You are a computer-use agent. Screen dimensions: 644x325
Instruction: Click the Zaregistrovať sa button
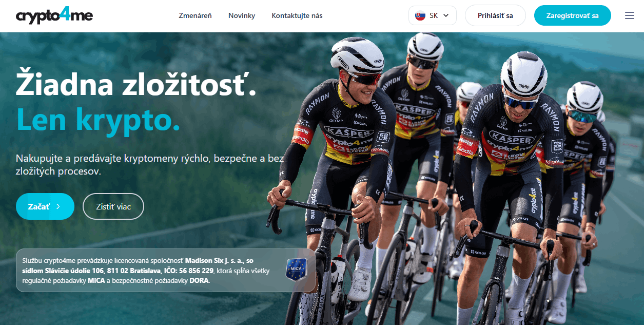tap(573, 15)
